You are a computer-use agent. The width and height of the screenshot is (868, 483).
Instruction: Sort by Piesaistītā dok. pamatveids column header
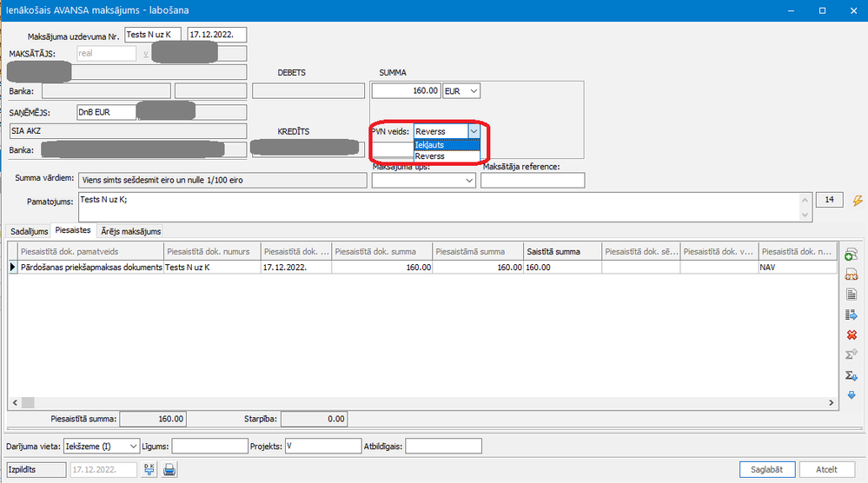point(91,251)
